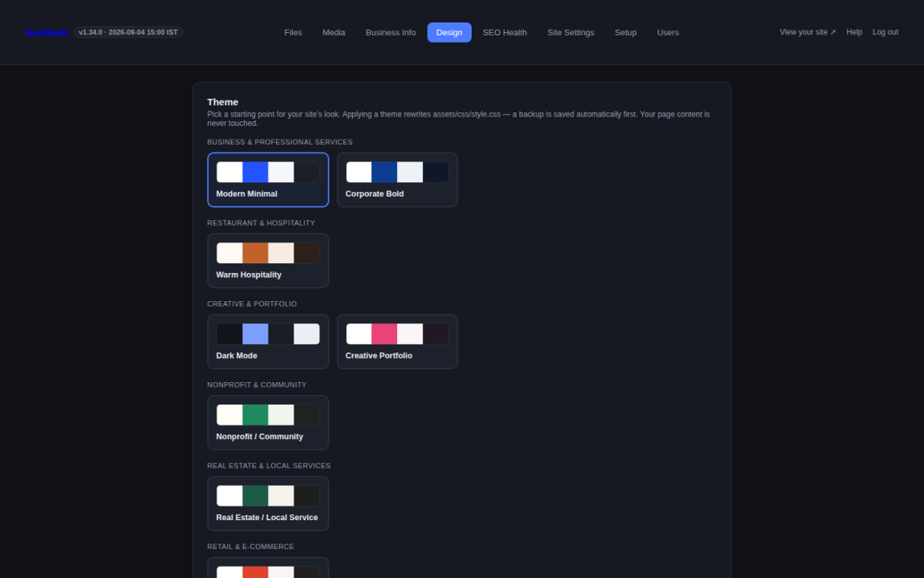
Task: Click Nonprofit / Community's green swatch
Action: (255, 414)
